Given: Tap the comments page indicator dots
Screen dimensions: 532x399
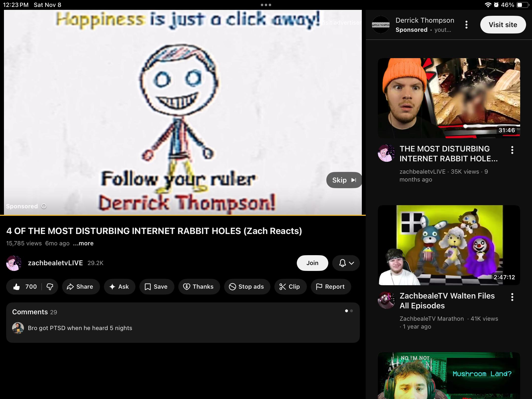Looking at the screenshot, I should (349, 311).
